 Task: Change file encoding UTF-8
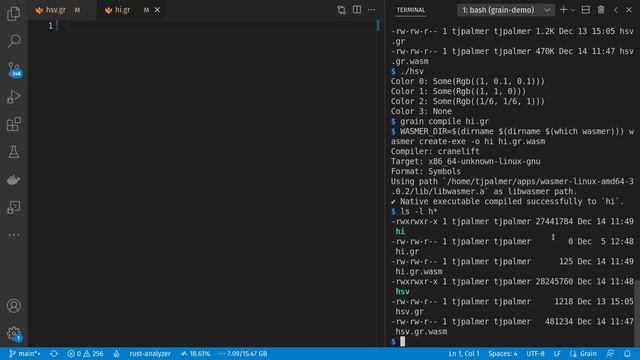(x=535, y=353)
